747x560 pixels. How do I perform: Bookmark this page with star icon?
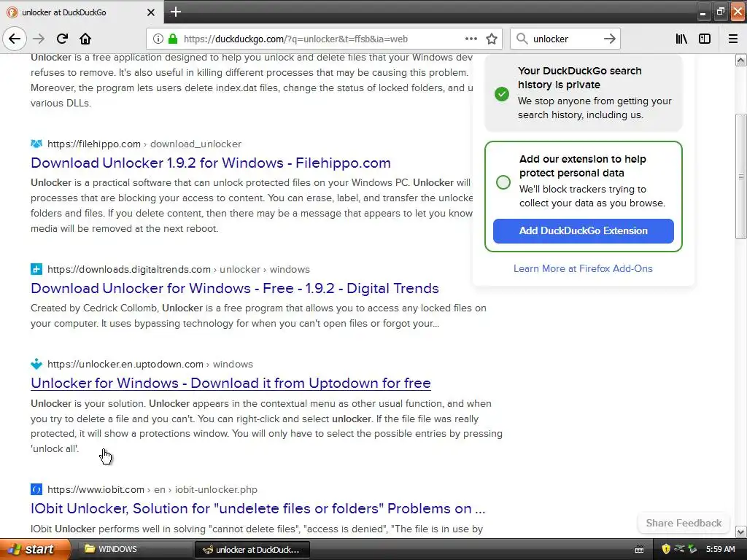click(x=492, y=39)
